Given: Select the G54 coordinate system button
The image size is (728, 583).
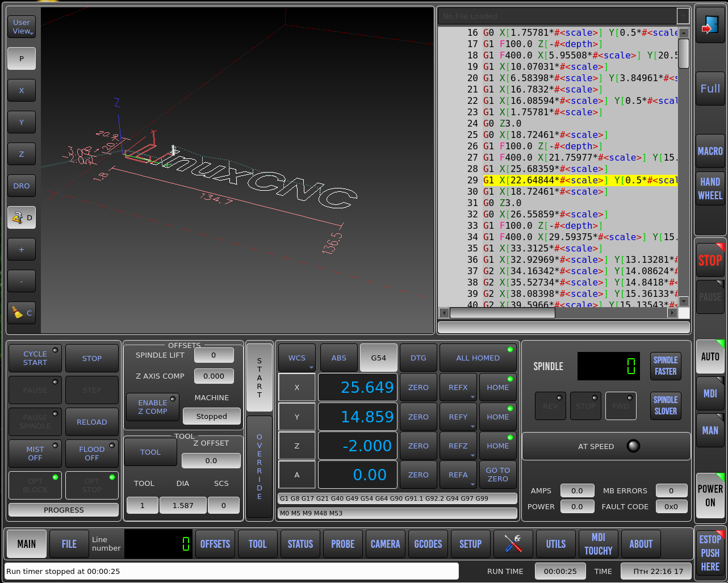Looking at the screenshot, I should (x=379, y=358).
